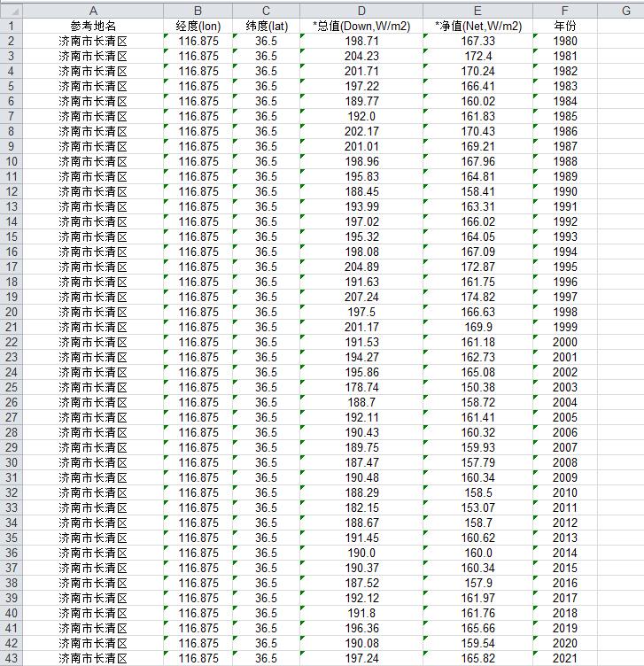Select the cell with value 192.0
This screenshot has width=644, height=666.
(x=361, y=116)
